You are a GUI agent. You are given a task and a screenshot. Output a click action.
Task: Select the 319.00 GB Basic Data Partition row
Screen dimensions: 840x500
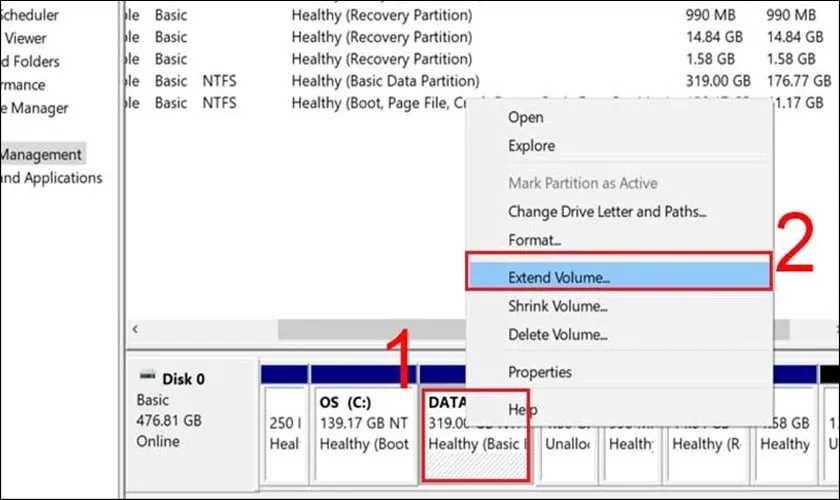[x=385, y=81]
